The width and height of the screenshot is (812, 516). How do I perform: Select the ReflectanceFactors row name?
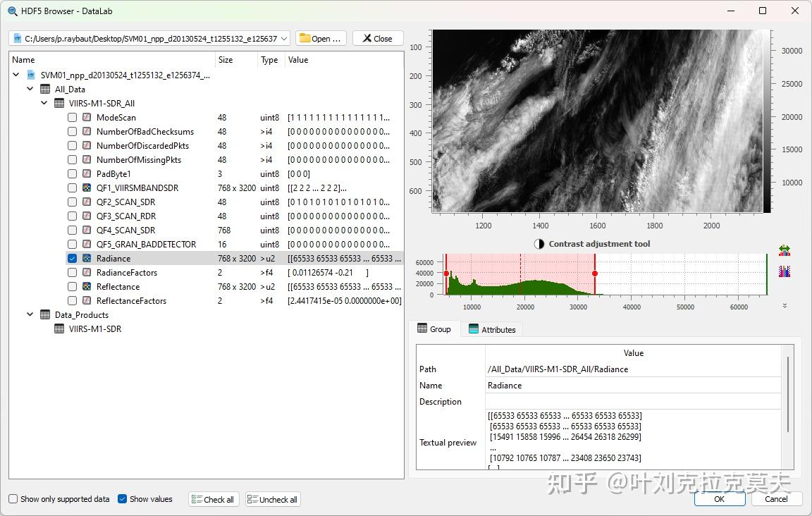132,300
